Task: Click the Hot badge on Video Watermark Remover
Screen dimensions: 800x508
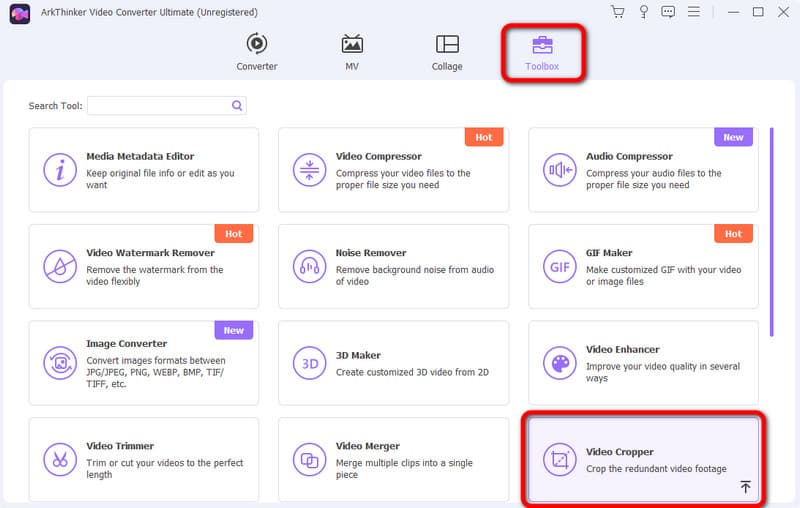Action: point(234,233)
